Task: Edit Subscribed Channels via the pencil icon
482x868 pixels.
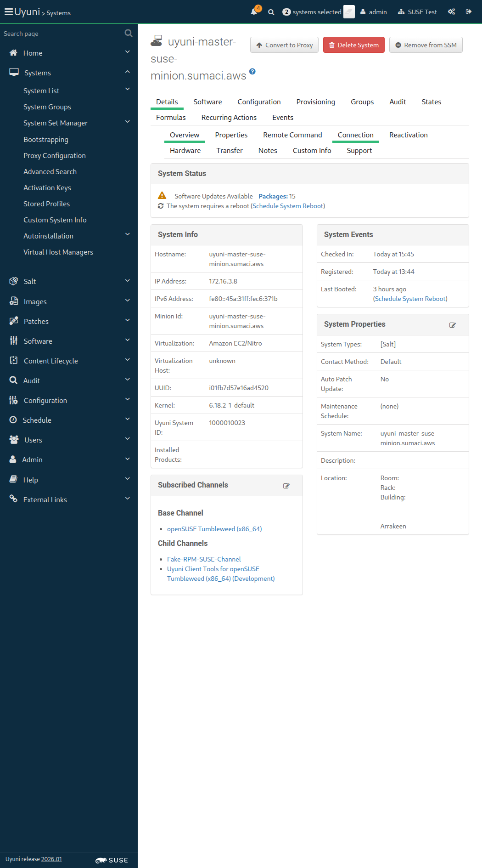Action: tap(286, 486)
